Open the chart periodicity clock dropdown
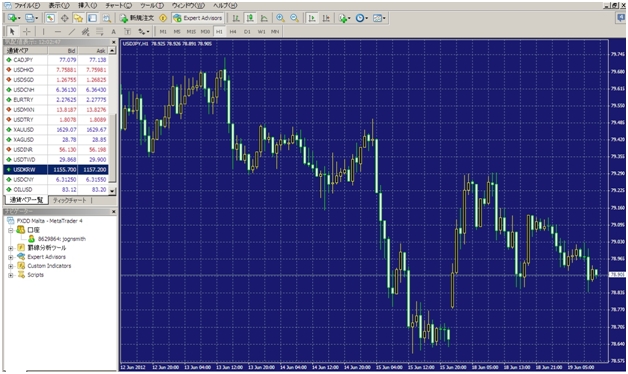Viewport: 628px width, 374px height. 362,18
